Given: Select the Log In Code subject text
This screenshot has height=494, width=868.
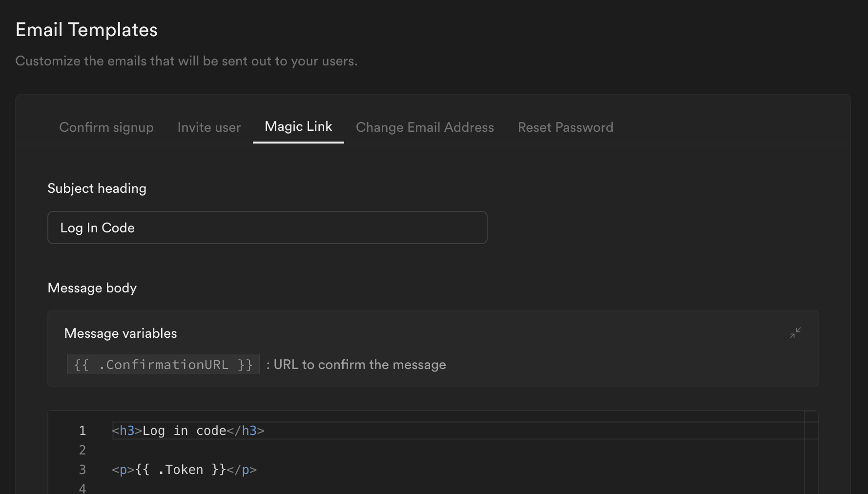Looking at the screenshot, I should coord(97,227).
